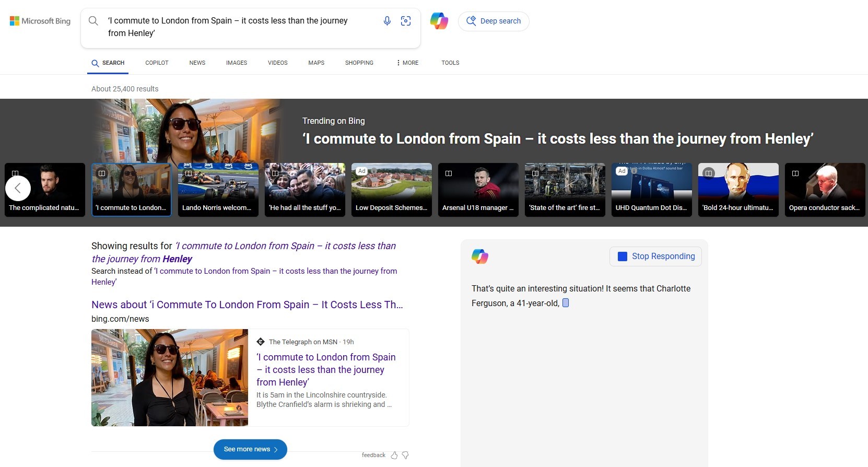Open 'State of the art' fire st... card

(565, 190)
